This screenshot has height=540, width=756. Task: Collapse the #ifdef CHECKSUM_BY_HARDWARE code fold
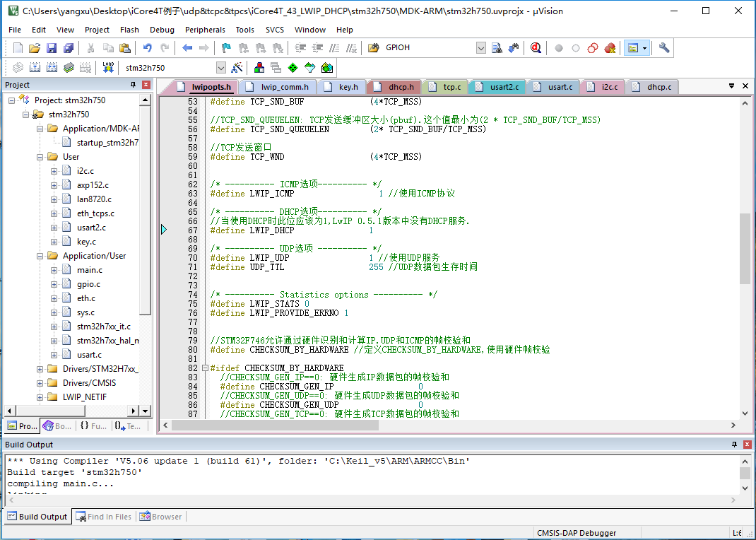point(205,368)
